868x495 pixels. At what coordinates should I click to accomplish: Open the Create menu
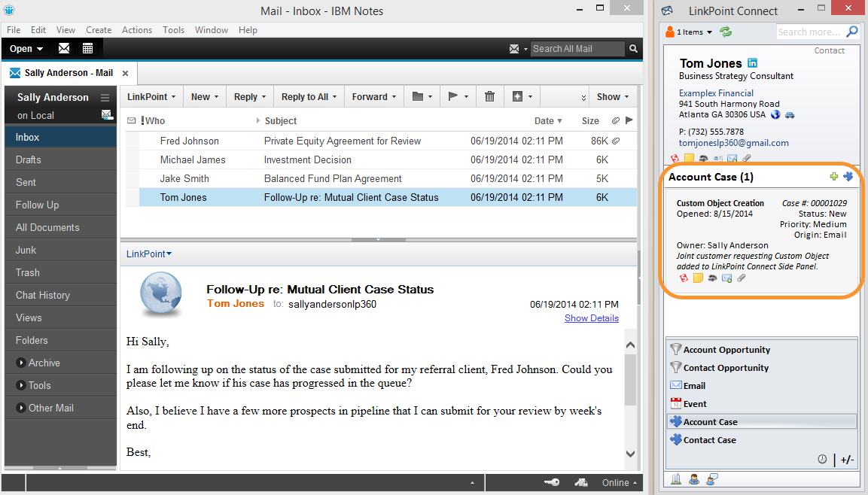coord(99,30)
